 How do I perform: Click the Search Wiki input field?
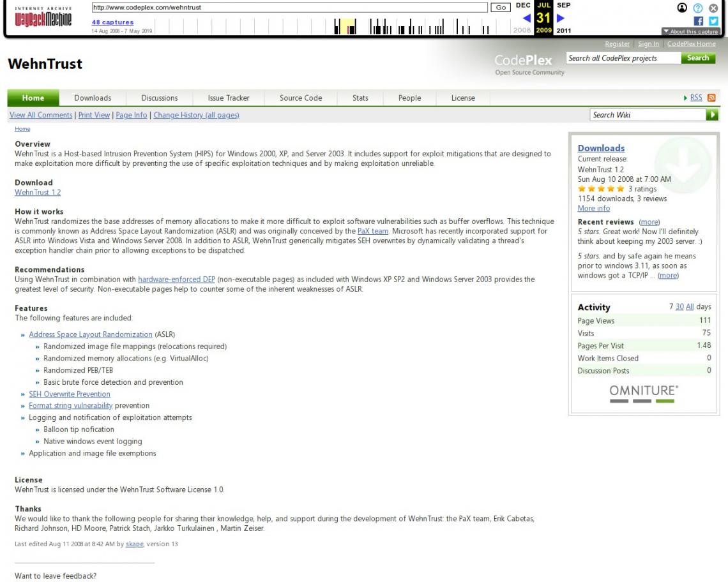click(x=648, y=115)
